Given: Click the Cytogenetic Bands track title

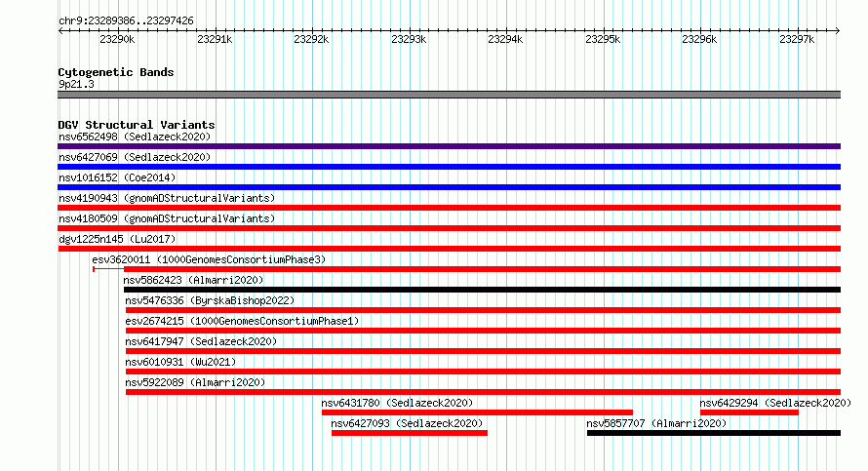Looking at the screenshot, I should coord(116,72).
